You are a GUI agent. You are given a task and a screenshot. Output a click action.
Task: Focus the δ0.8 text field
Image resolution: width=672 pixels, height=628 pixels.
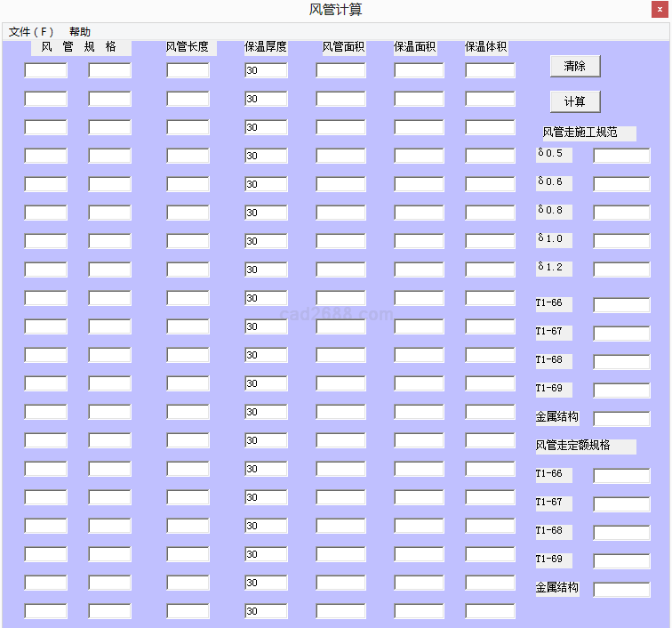(x=621, y=213)
